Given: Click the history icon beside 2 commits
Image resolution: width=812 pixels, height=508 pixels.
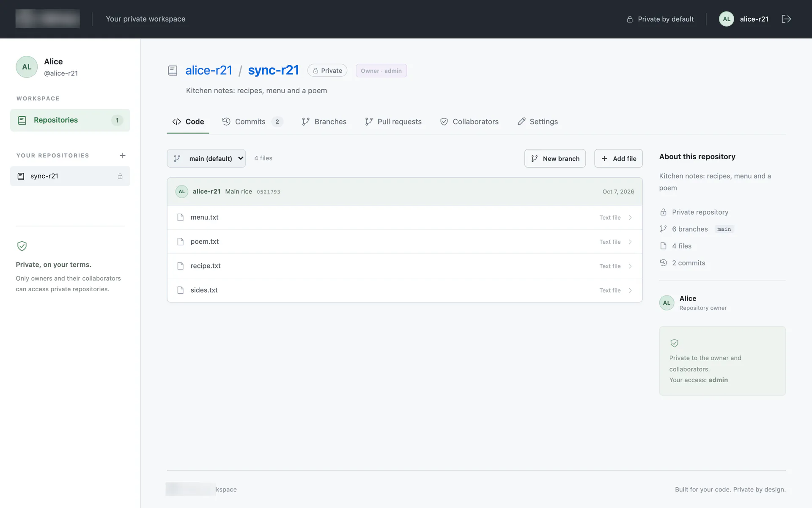Looking at the screenshot, I should [x=663, y=263].
